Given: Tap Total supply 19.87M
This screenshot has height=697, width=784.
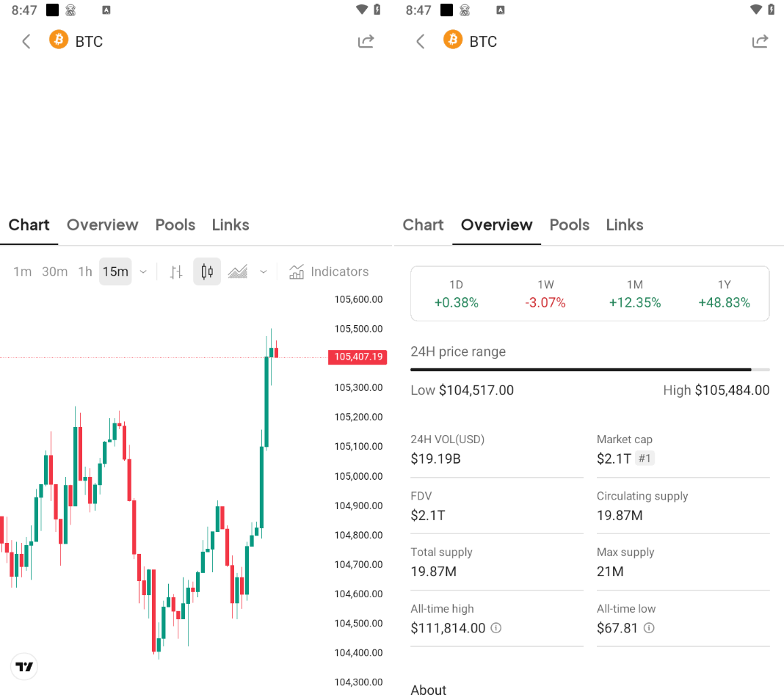Looking at the screenshot, I should pyautogui.click(x=434, y=572).
